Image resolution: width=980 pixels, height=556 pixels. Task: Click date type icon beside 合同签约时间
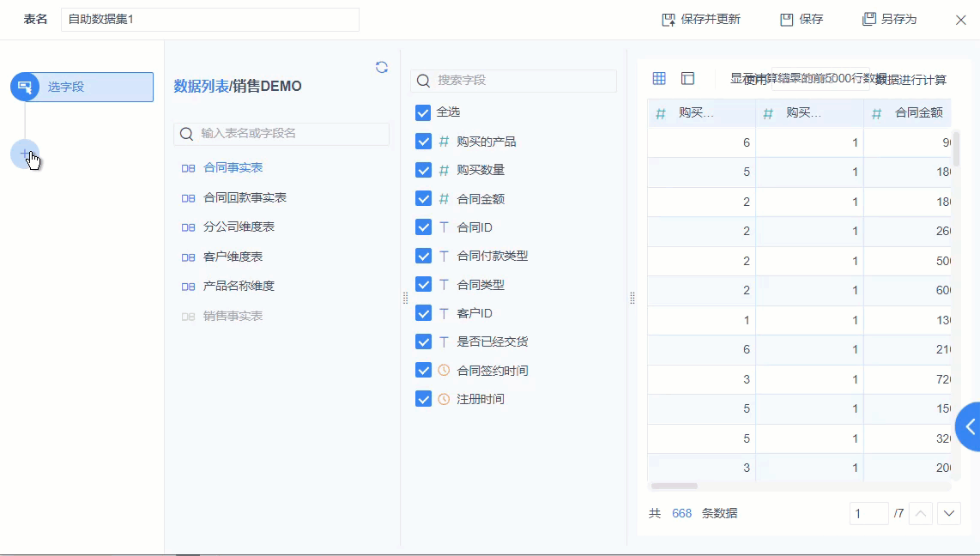(444, 371)
